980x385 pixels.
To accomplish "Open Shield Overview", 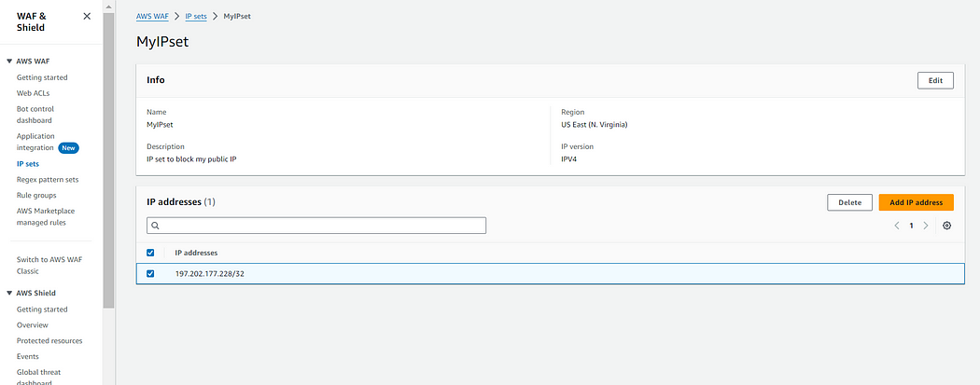I will (x=33, y=325).
